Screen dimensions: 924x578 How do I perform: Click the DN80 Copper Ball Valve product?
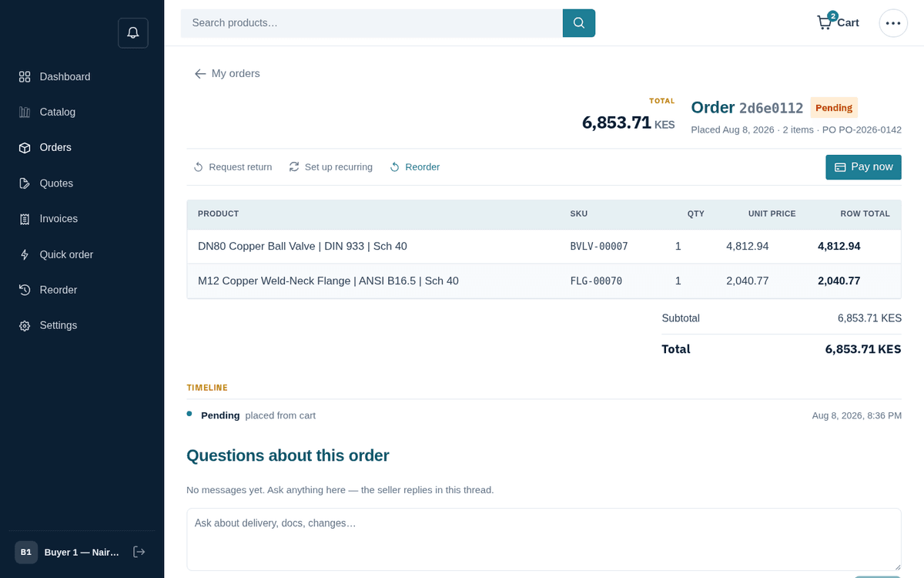pos(303,247)
